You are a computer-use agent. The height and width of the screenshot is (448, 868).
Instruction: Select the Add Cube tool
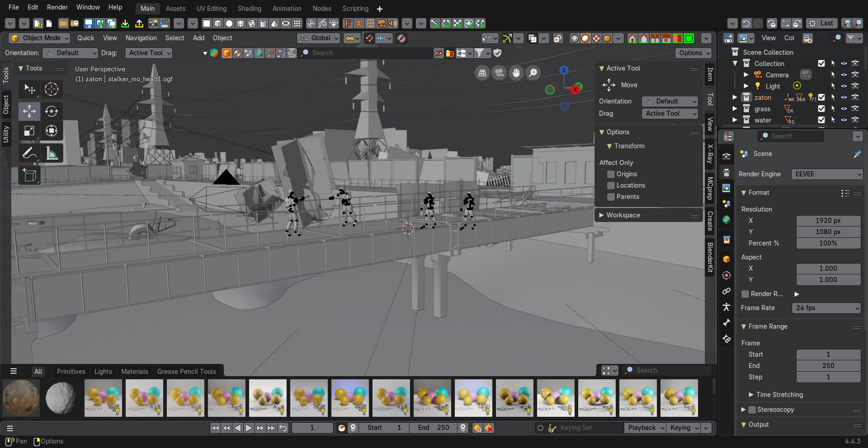point(29,175)
